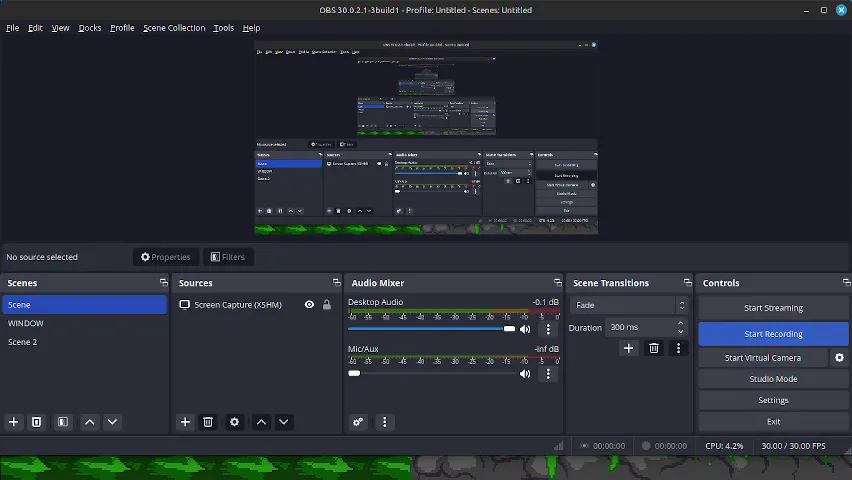The image size is (852, 480).
Task: Mute Mic/Aux speaker icon
Action: 525,374
